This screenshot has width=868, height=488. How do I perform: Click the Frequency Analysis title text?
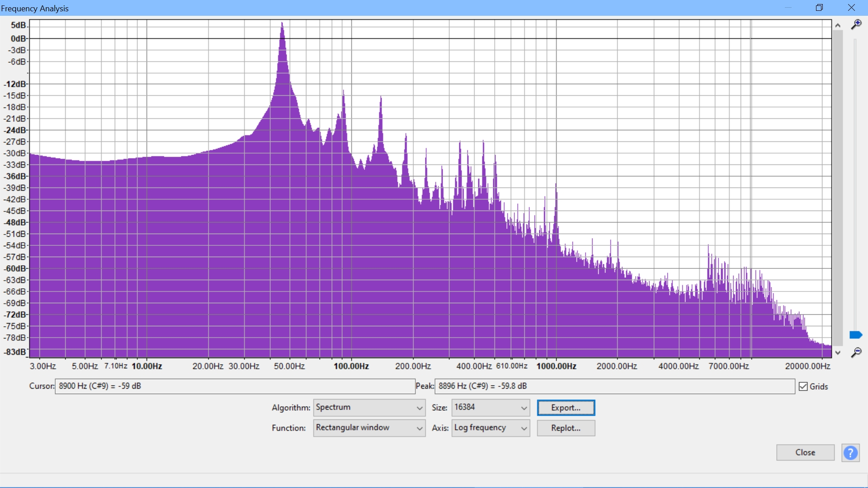35,9
